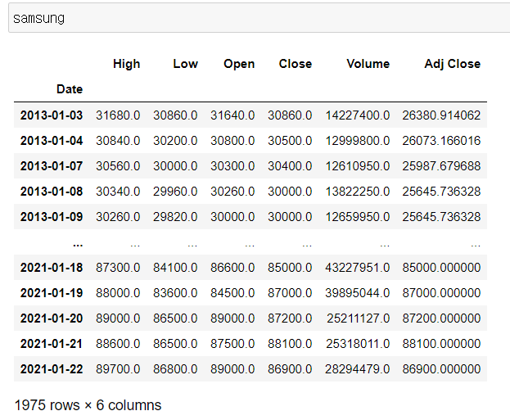Screen dimensions: 510x420
Task: Click Adj Close value 87000.000000
Action: tap(441, 293)
